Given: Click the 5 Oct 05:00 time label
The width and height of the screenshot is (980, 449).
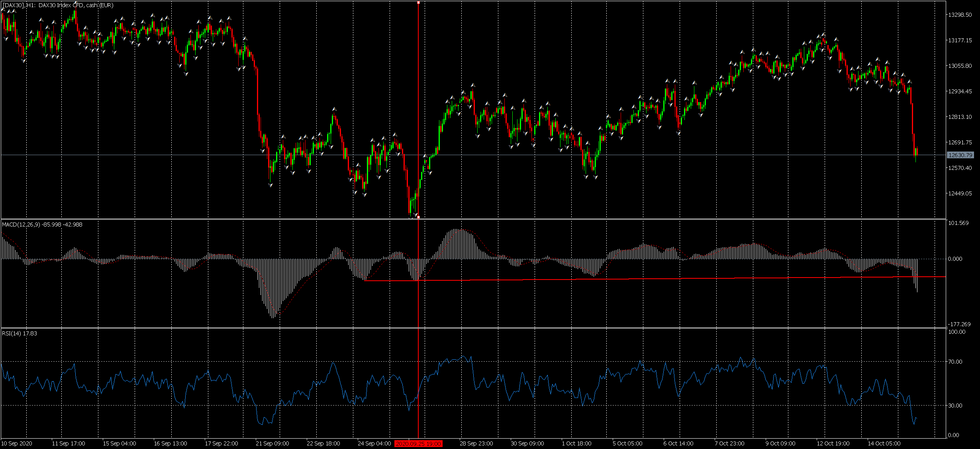Looking at the screenshot, I should tap(628, 443).
